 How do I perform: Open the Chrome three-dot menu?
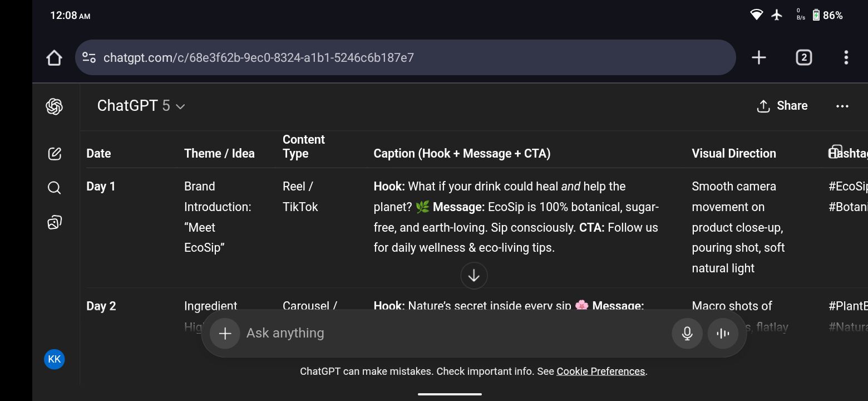point(846,57)
